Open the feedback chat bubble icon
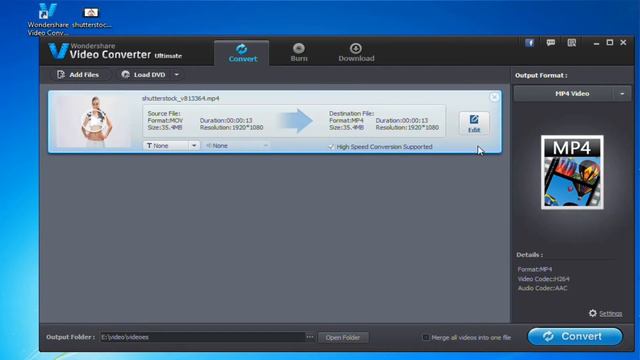 pyautogui.click(x=551, y=42)
